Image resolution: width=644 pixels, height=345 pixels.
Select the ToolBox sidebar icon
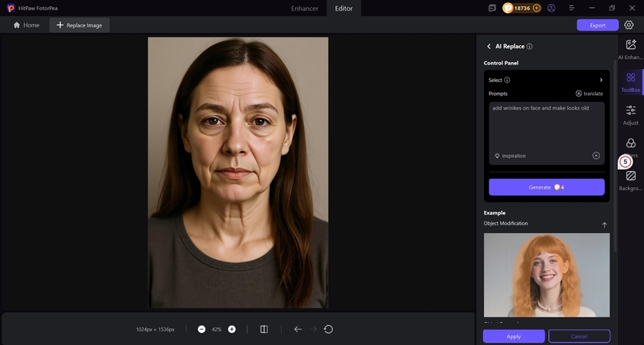630,78
